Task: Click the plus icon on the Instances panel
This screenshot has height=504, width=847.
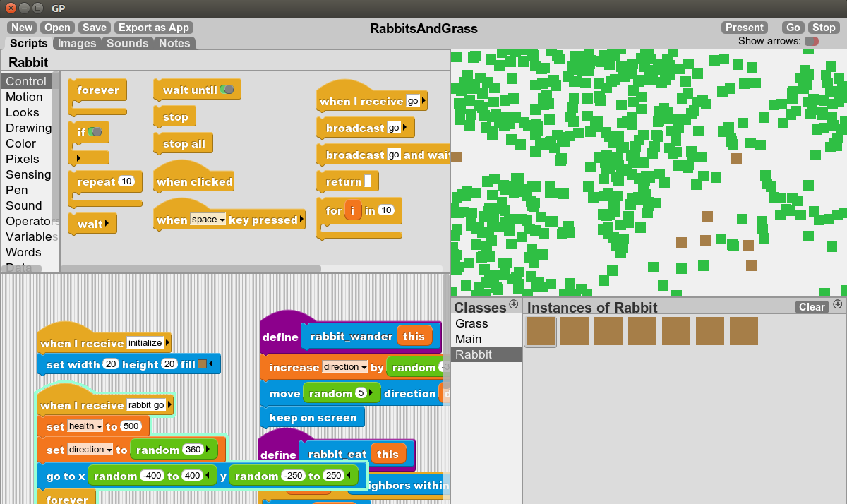Action: click(x=838, y=304)
